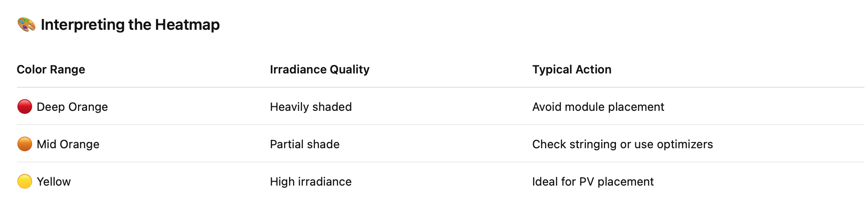
Task: Click the red circle beside Deep Orange
Action: (x=25, y=107)
